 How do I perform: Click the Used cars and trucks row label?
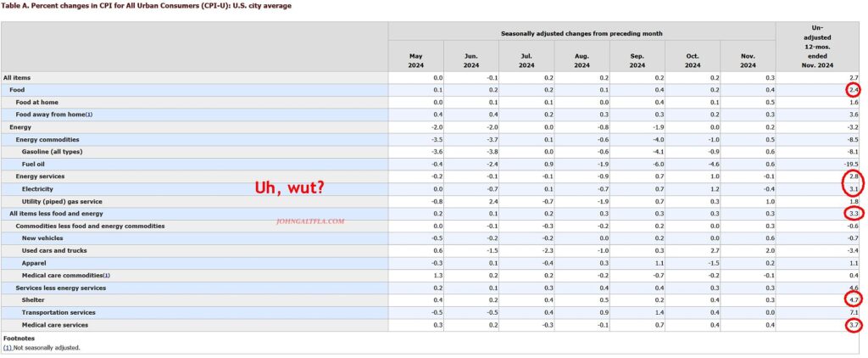tap(53, 250)
